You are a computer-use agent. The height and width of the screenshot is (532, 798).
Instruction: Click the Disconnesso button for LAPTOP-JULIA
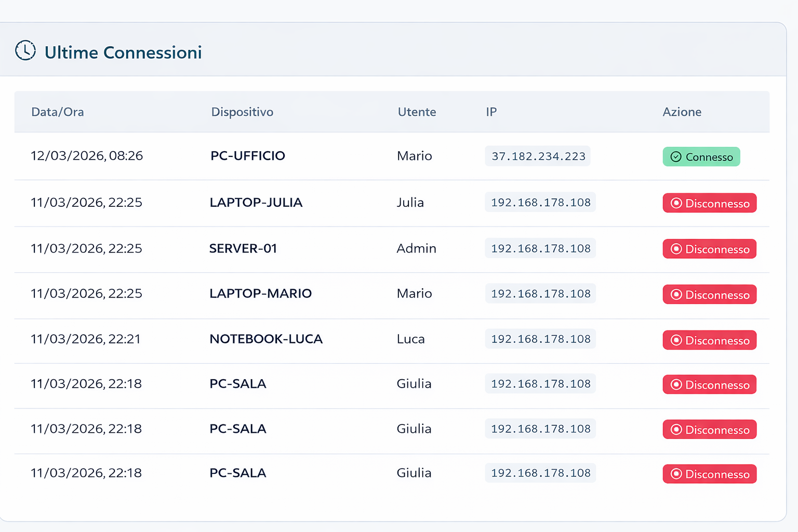point(710,203)
